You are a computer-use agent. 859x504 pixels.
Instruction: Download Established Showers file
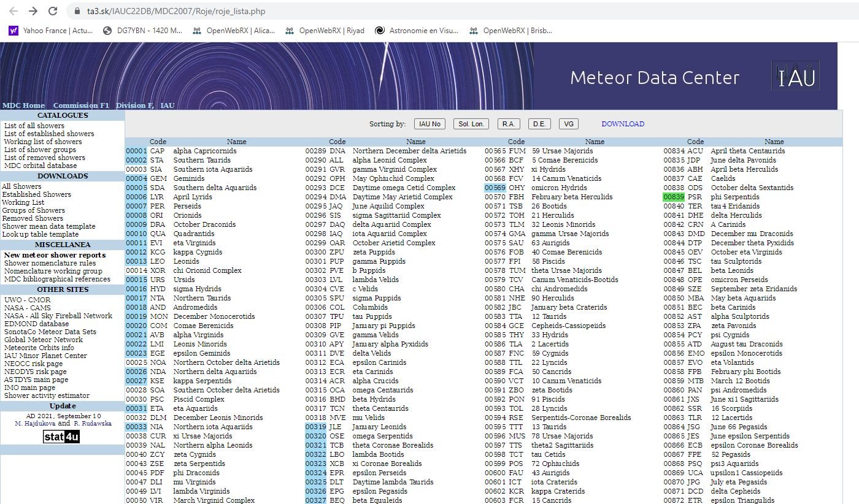(x=37, y=194)
